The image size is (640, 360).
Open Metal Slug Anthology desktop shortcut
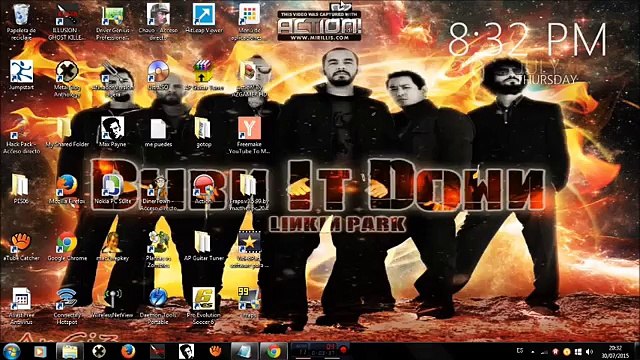coord(67,79)
